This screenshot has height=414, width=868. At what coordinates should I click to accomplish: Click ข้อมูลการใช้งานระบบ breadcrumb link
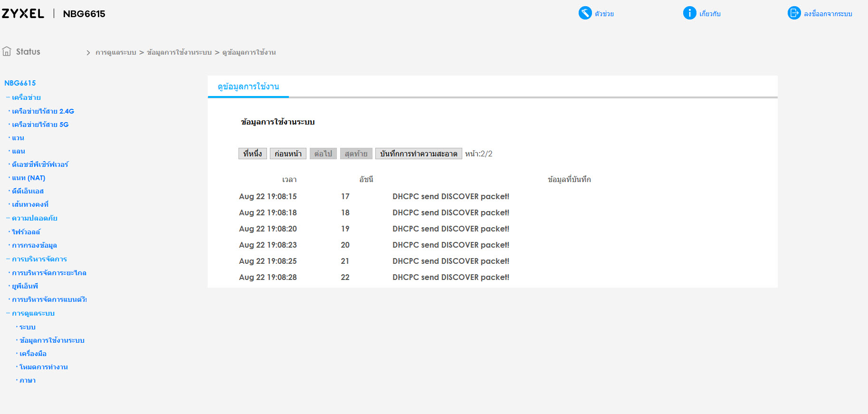(x=179, y=52)
